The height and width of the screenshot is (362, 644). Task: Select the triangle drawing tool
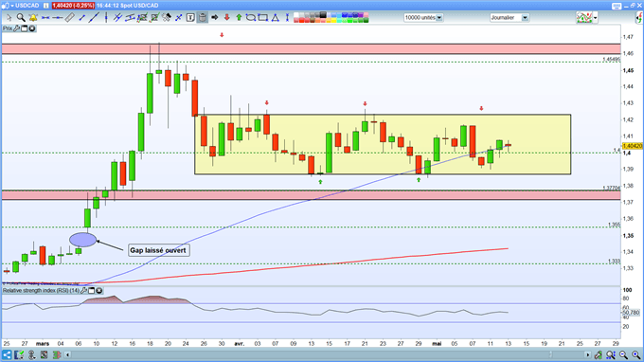point(276,18)
